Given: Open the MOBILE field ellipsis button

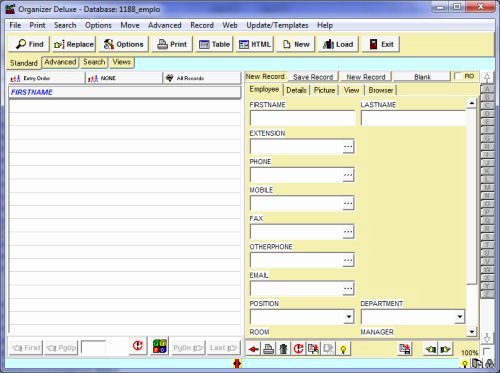Looking at the screenshot, I should pos(348,203).
